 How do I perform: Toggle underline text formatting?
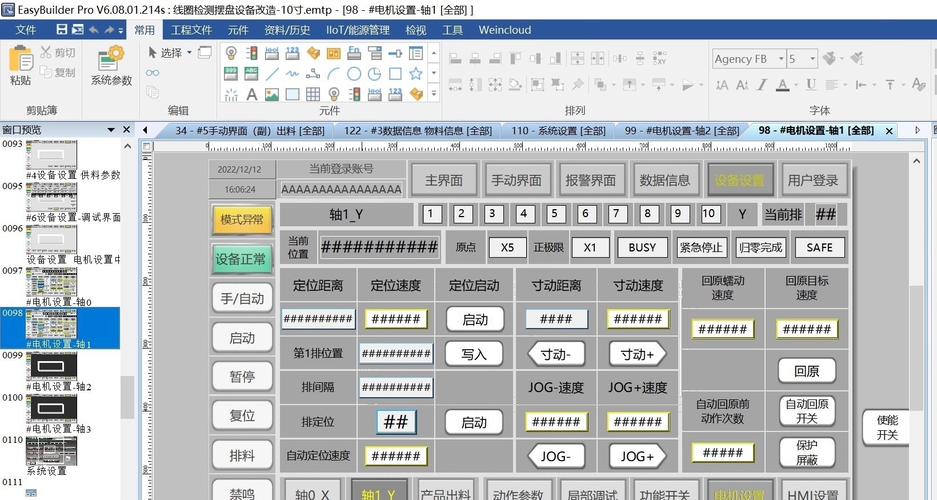pyautogui.click(x=810, y=85)
